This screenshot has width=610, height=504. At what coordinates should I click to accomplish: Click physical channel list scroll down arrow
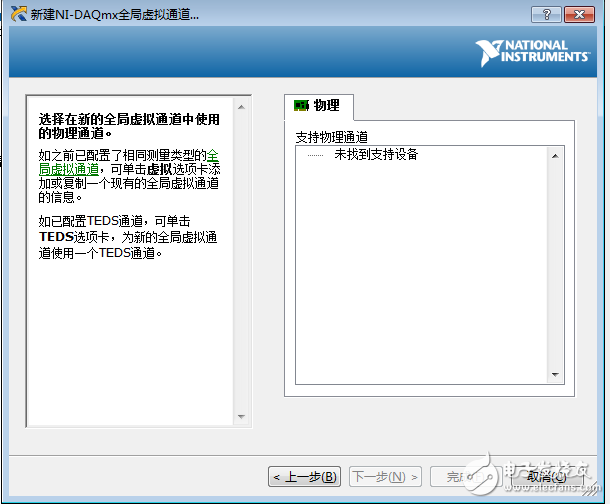[x=555, y=374]
